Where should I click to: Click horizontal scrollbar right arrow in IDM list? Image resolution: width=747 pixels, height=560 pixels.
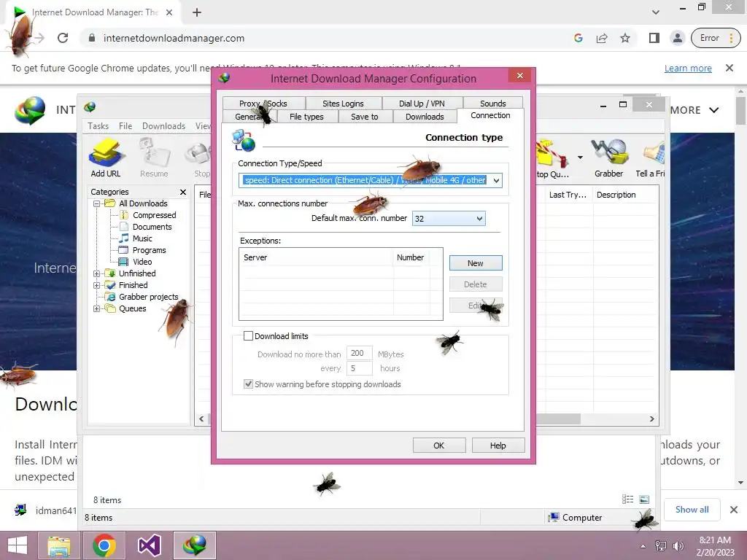click(651, 419)
